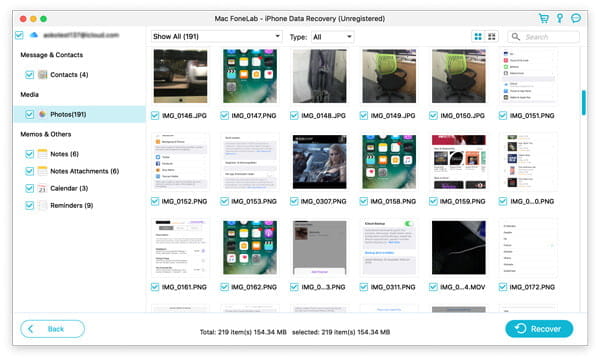Open the Type All dropdown
The width and height of the screenshot is (600, 360).
tap(332, 37)
